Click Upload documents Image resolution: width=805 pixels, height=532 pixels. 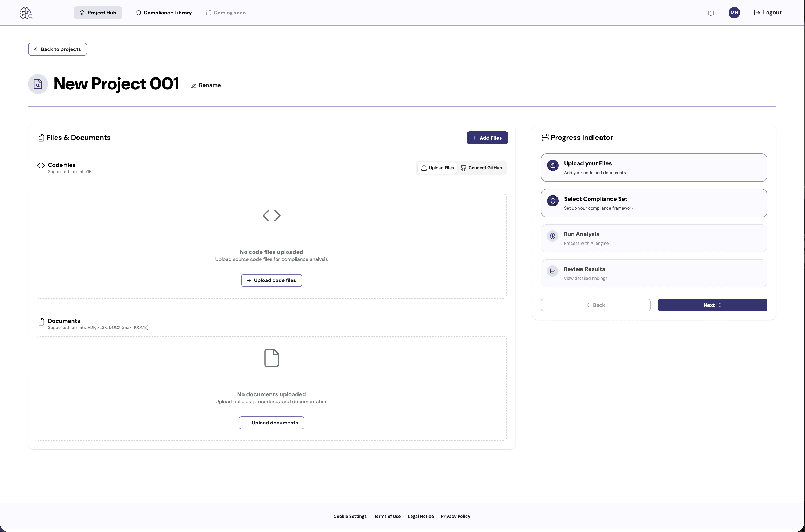271,423
